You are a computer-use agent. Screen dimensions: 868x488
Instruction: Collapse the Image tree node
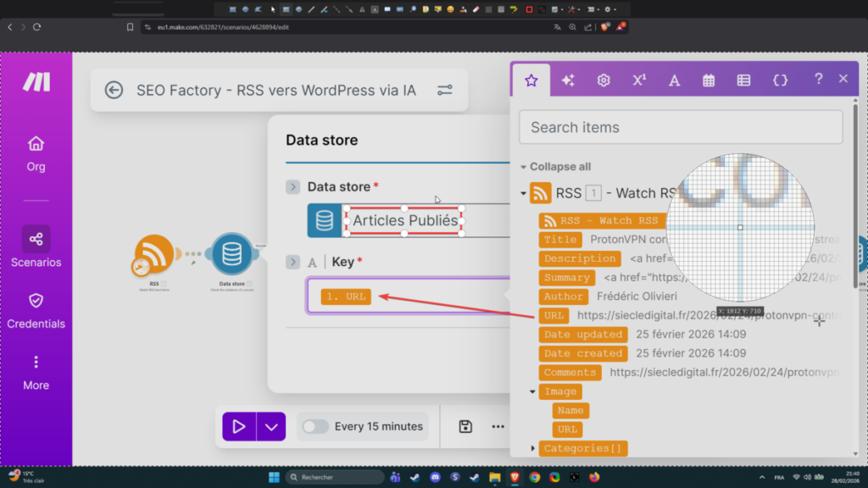tap(532, 391)
